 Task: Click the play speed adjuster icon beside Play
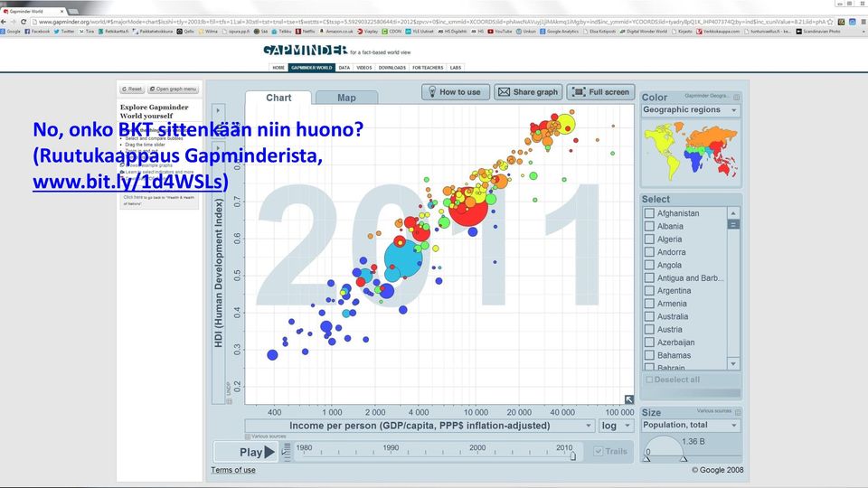[287, 452]
